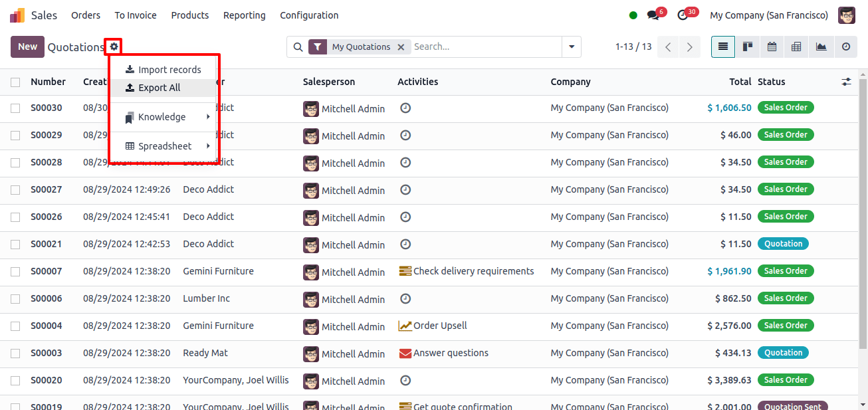Select the checkbox for S00028
The width and height of the screenshot is (868, 410).
click(15, 163)
